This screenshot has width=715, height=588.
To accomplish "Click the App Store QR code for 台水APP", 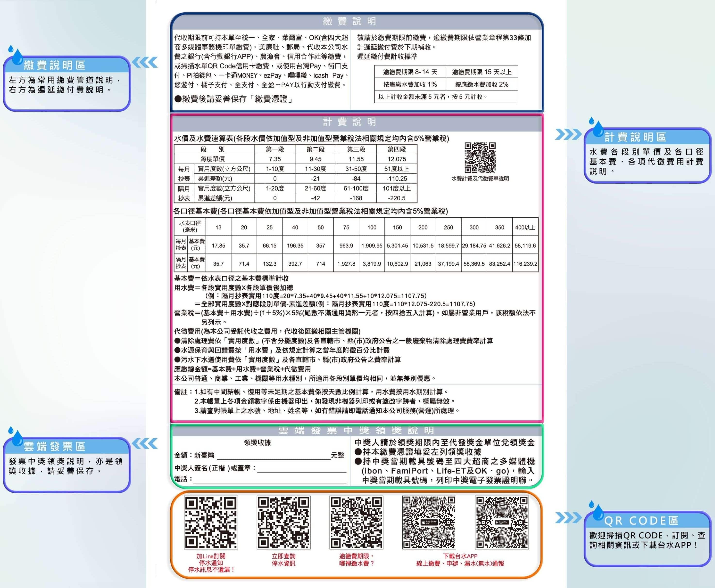I will 429,523.
